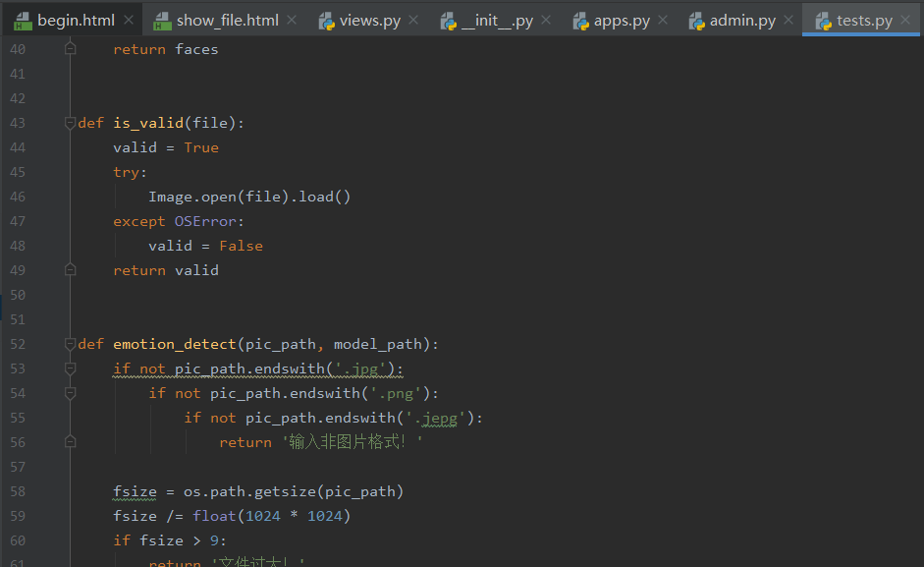Collapse the emotion_detect function definition
The image size is (924, 567).
point(69,343)
